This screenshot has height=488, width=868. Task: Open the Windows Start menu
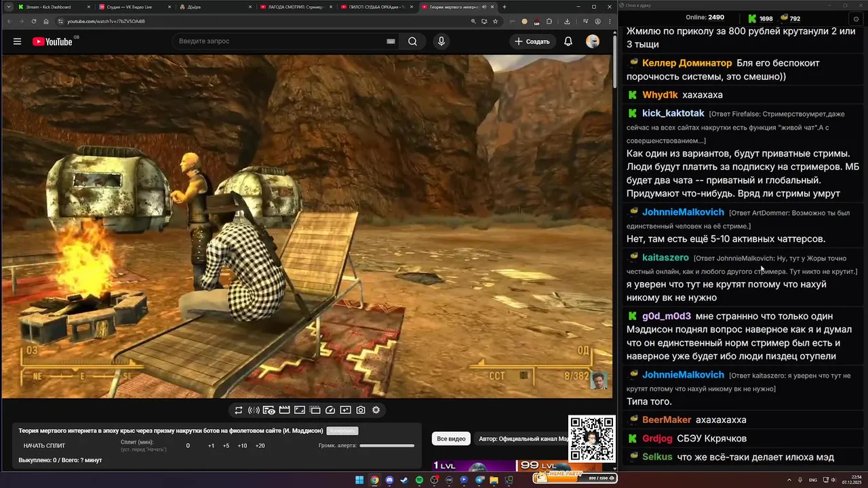(x=359, y=480)
